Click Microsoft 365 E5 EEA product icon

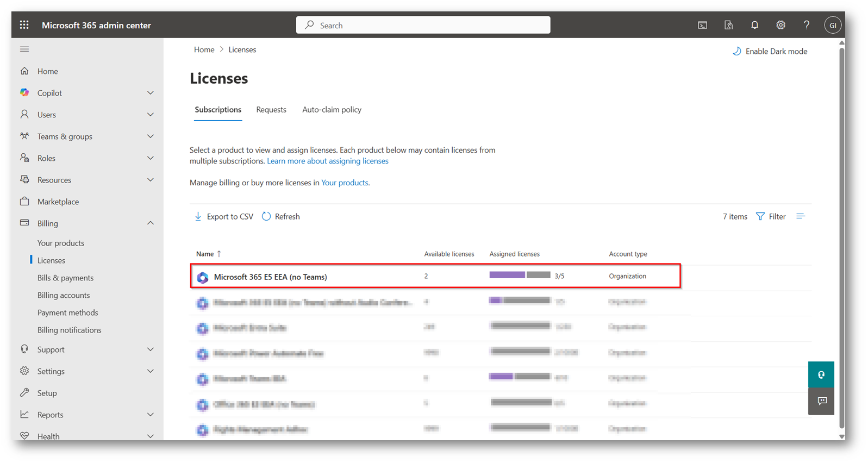[x=203, y=277]
